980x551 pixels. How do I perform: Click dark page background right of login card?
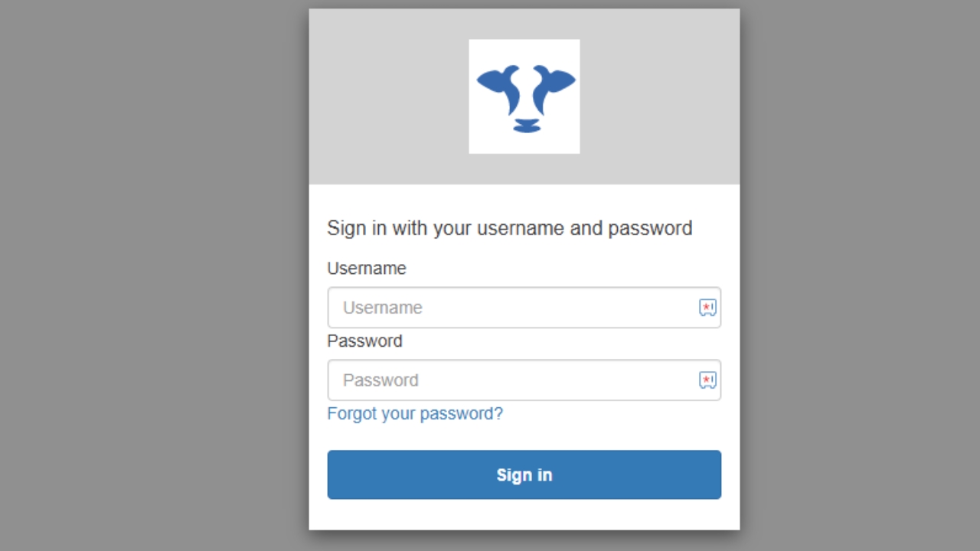click(857, 275)
